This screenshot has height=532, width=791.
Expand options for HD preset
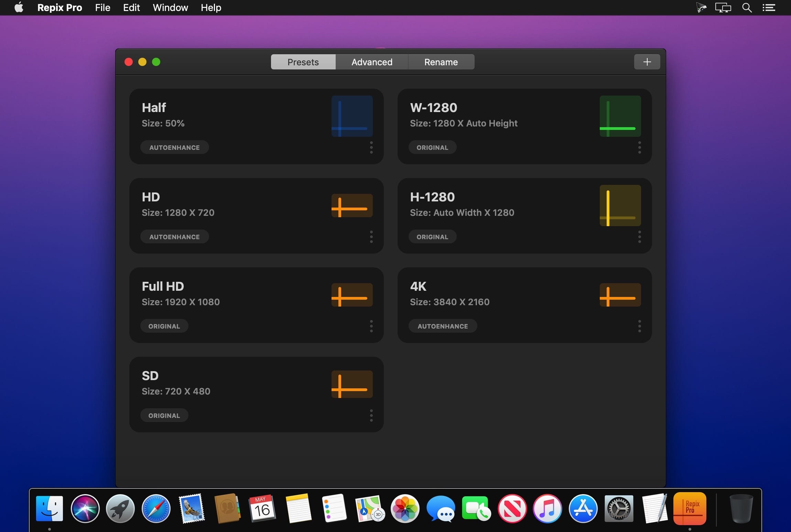click(371, 237)
